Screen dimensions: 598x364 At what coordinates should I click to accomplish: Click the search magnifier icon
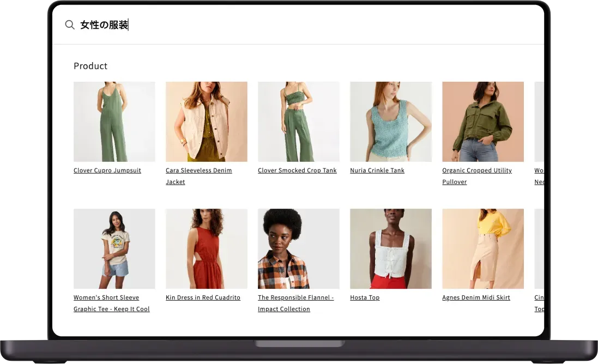pos(69,25)
